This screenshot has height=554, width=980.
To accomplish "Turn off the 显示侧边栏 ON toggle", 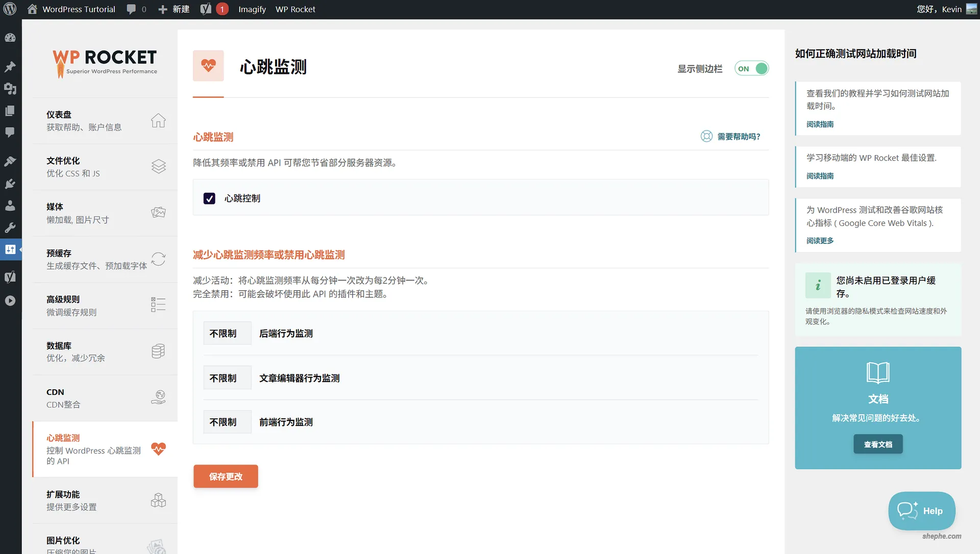I will (751, 68).
